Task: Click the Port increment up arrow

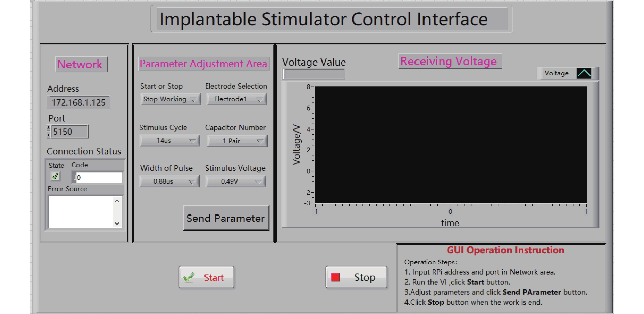Action: coord(48,128)
